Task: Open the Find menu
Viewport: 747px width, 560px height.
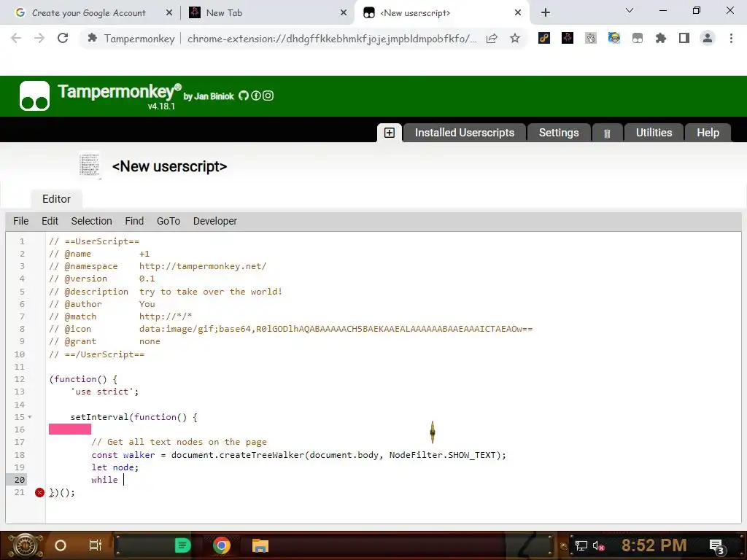Action: point(134,221)
